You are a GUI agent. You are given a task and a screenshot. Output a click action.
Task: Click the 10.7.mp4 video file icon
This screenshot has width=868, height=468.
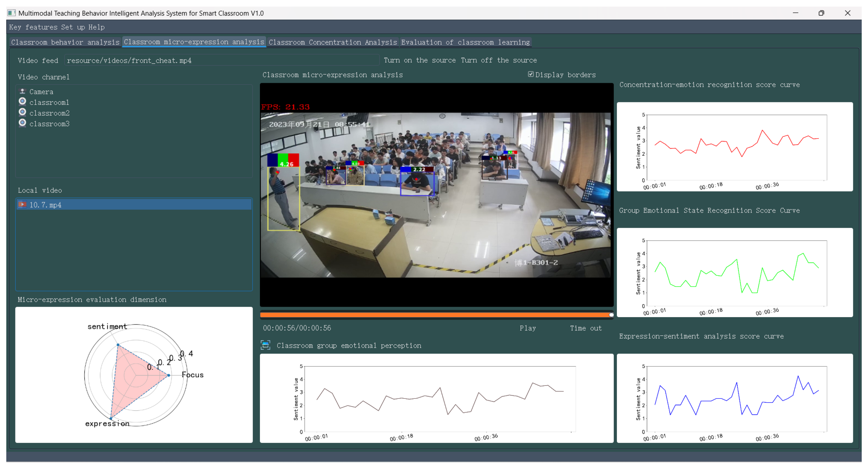click(x=23, y=204)
